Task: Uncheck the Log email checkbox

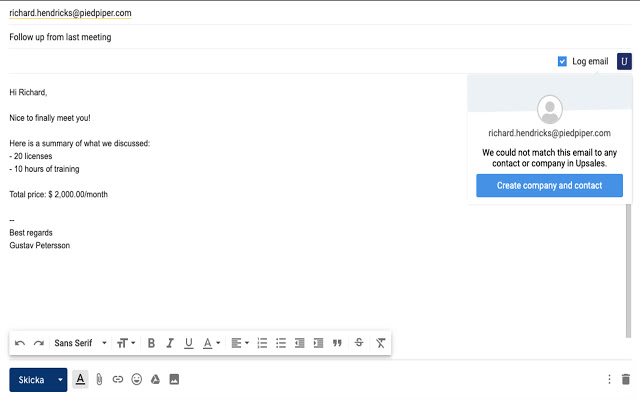Action: [x=562, y=61]
